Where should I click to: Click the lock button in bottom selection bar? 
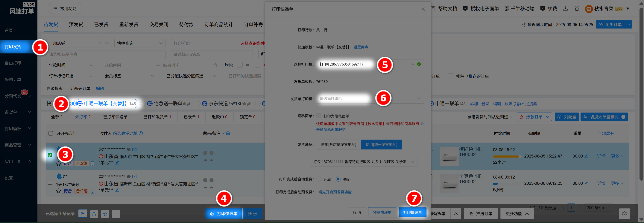pos(94,214)
